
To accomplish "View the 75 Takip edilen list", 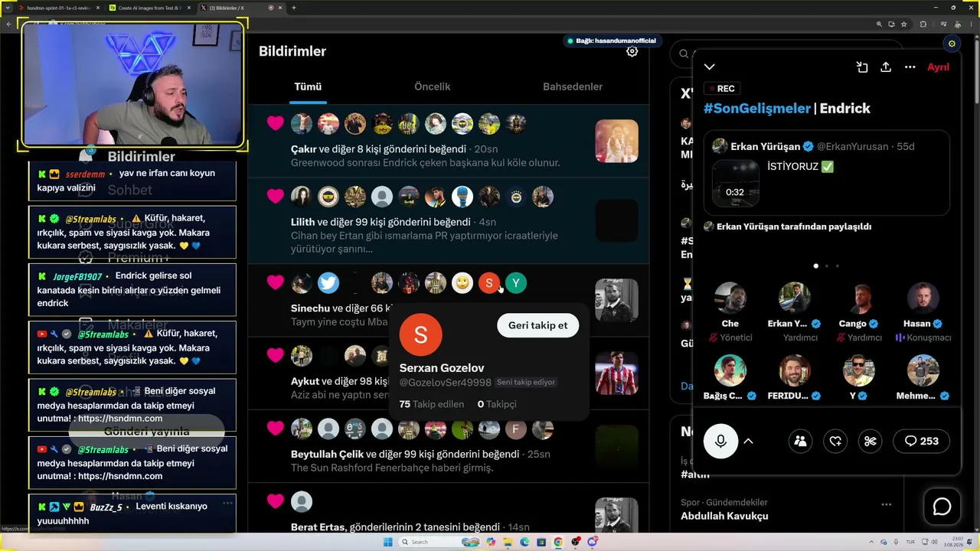I will coord(432,404).
